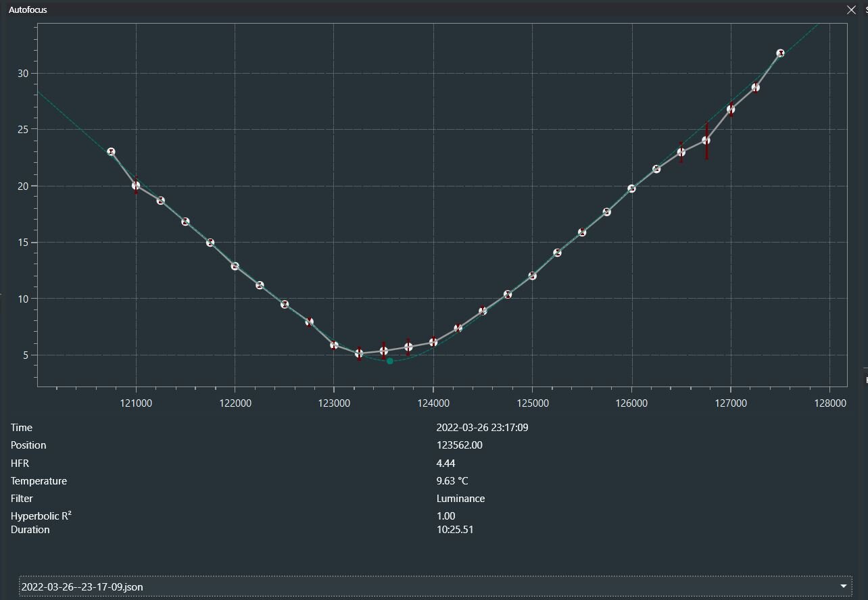Click the Filter label
The width and height of the screenshot is (868, 600).
[22, 499]
